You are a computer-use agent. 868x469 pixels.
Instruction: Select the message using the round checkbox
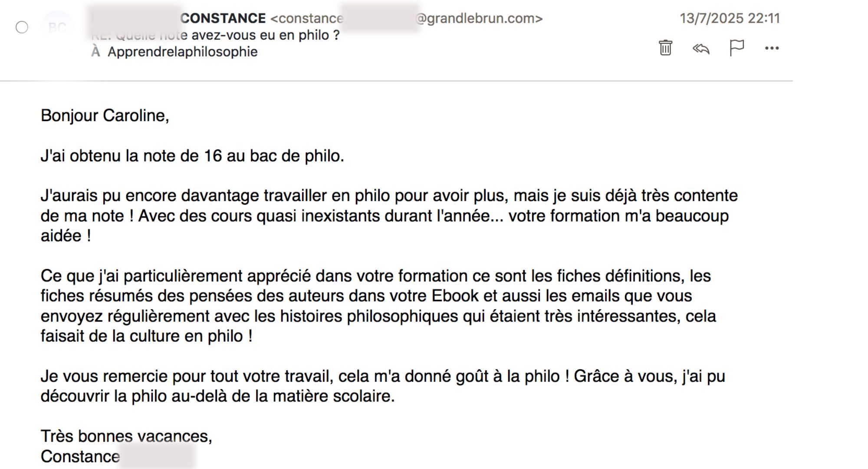(22, 27)
